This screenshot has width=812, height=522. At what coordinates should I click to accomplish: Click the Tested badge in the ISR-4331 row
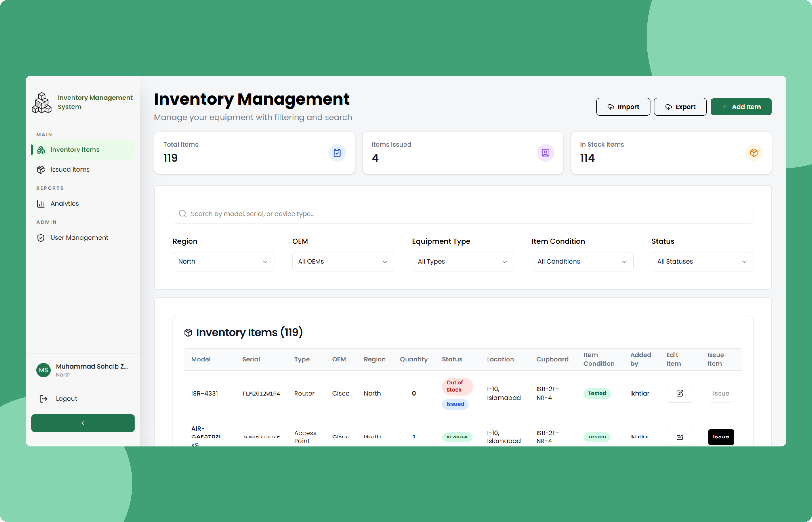(597, 394)
